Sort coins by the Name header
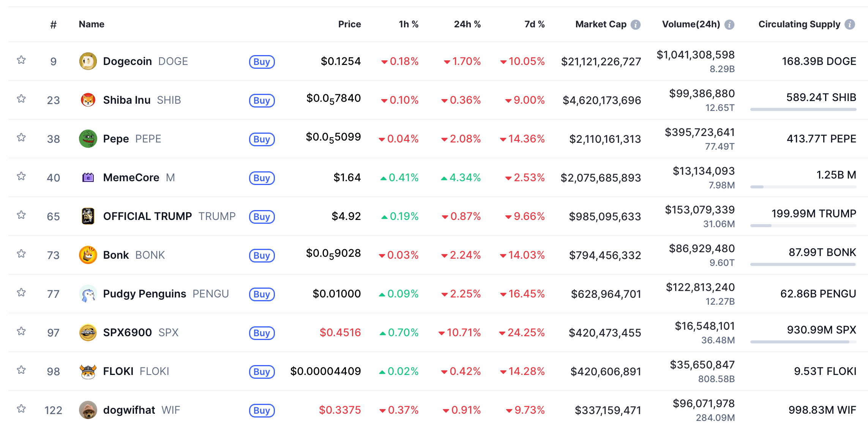This screenshot has height=427, width=868. point(92,24)
